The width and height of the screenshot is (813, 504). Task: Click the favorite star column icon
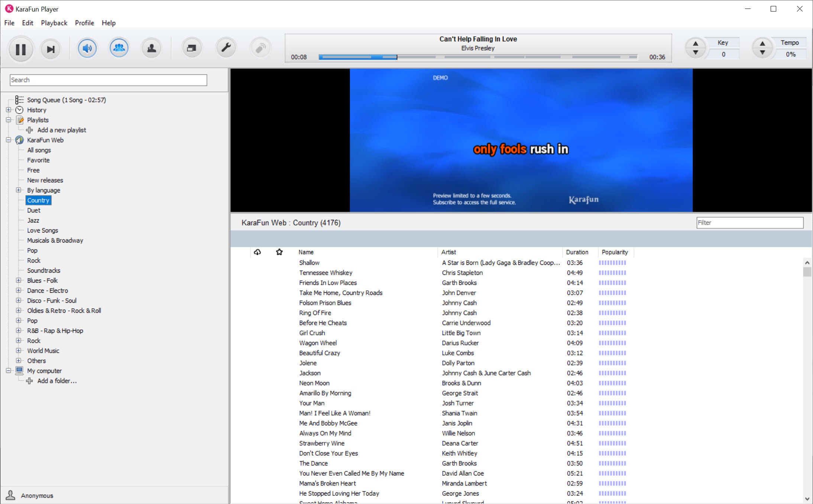(x=279, y=252)
